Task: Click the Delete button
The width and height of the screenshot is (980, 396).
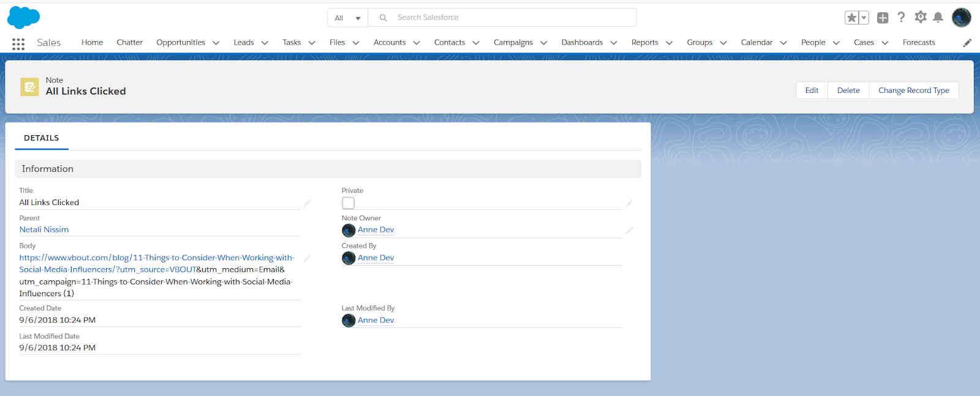Action: tap(848, 90)
